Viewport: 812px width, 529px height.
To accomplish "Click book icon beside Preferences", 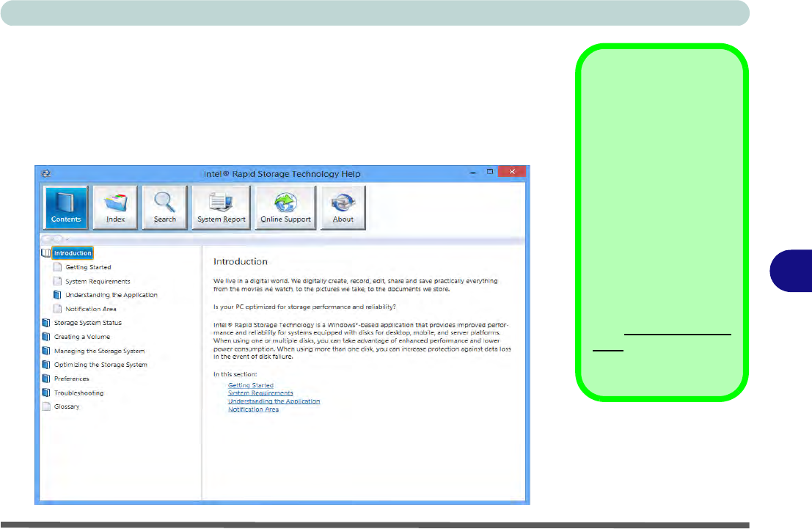I will [46, 379].
